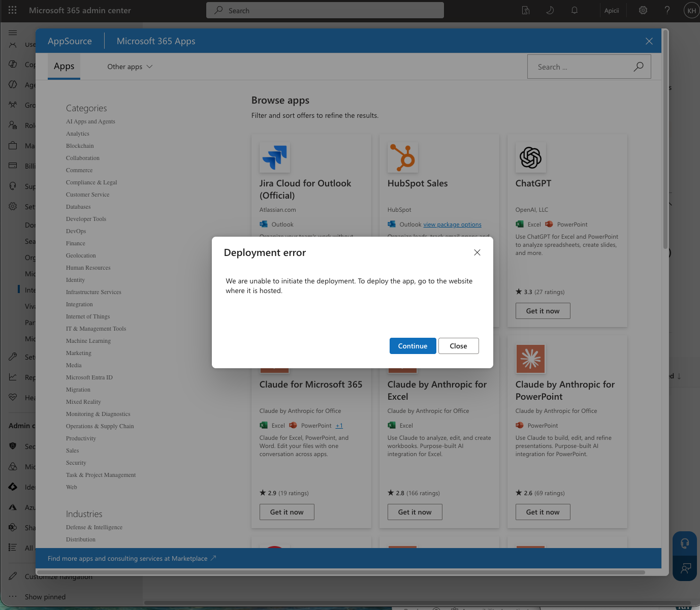The height and width of the screenshot is (610, 700).
Task: Click the Security shield icon in admin centers
Action: [x=13, y=446]
